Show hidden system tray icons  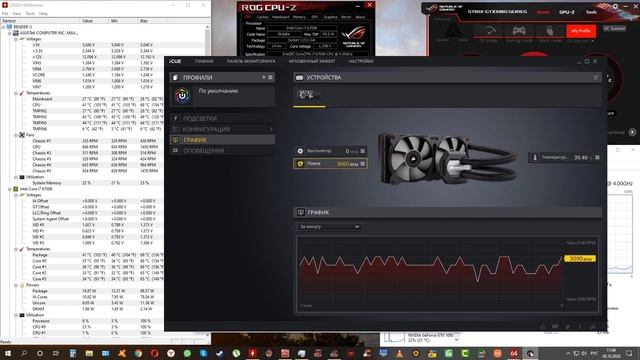(568, 353)
